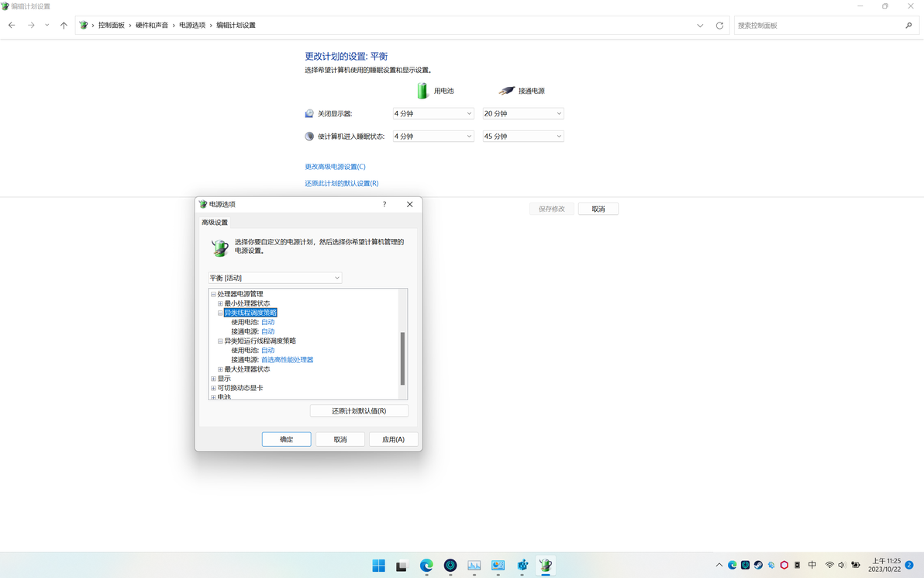This screenshot has width=924, height=578.
Task: Click the 首选高性能处理器 value
Action: 287,360
